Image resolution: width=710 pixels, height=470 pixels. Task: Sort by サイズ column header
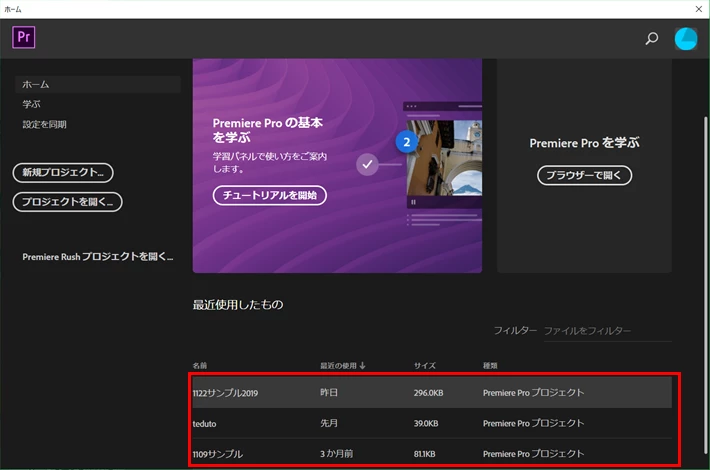[x=425, y=365]
